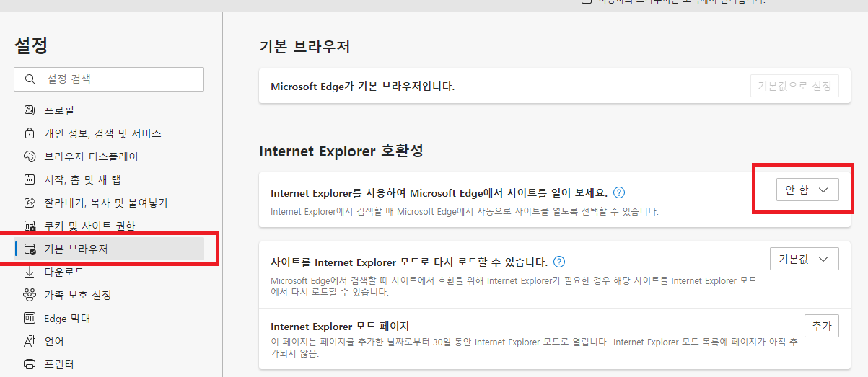Screen dimensions: 868x377
Task: Click the download arrow icon beside 다운로드
Action: [30, 272]
